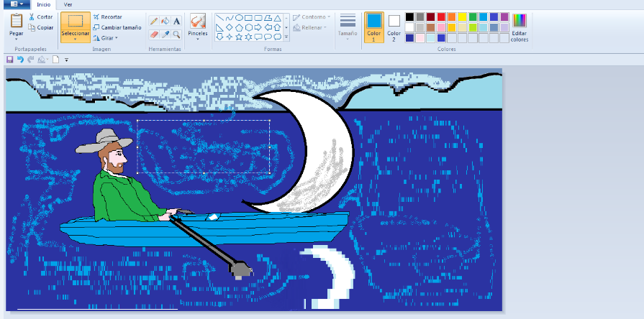Choose the Line shape

219,18
